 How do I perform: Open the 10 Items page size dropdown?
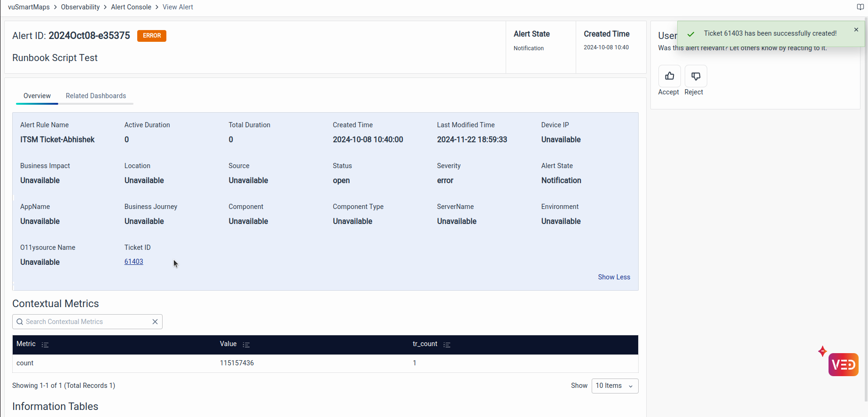(614, 386)
